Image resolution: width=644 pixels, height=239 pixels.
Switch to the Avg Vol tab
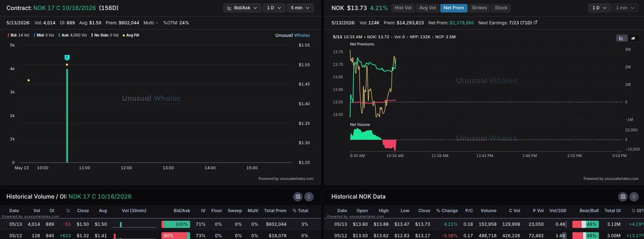[x=427, y=8]
